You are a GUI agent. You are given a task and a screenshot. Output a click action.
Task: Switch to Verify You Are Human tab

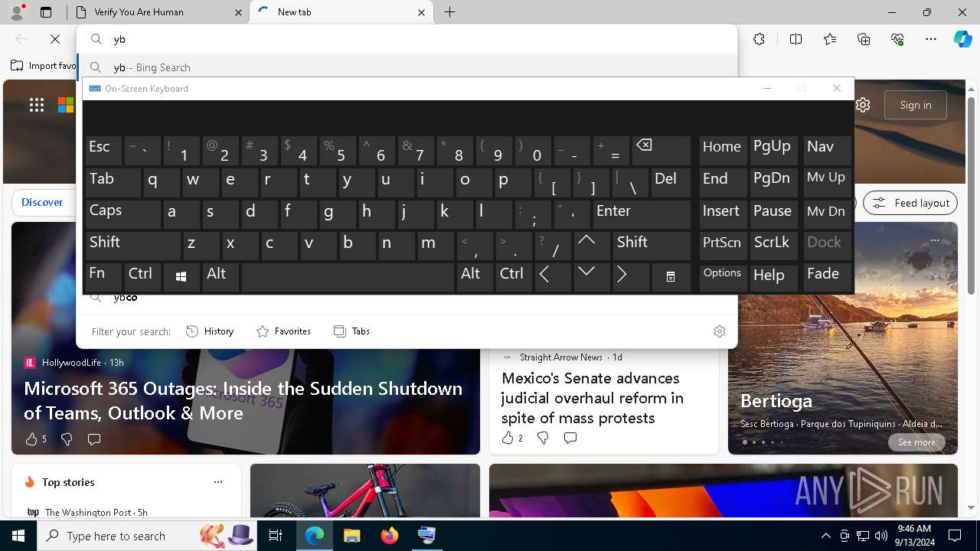[x=157, y=12]
